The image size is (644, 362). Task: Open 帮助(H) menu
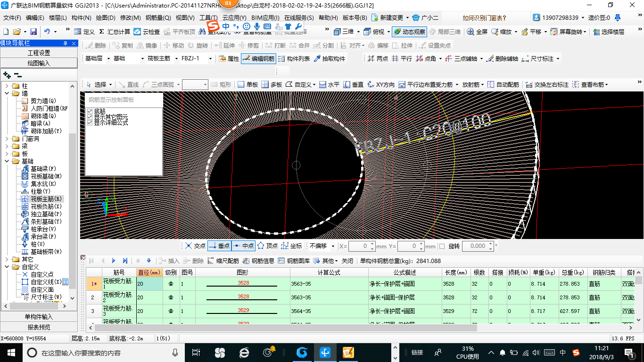(x=328, y=18)
